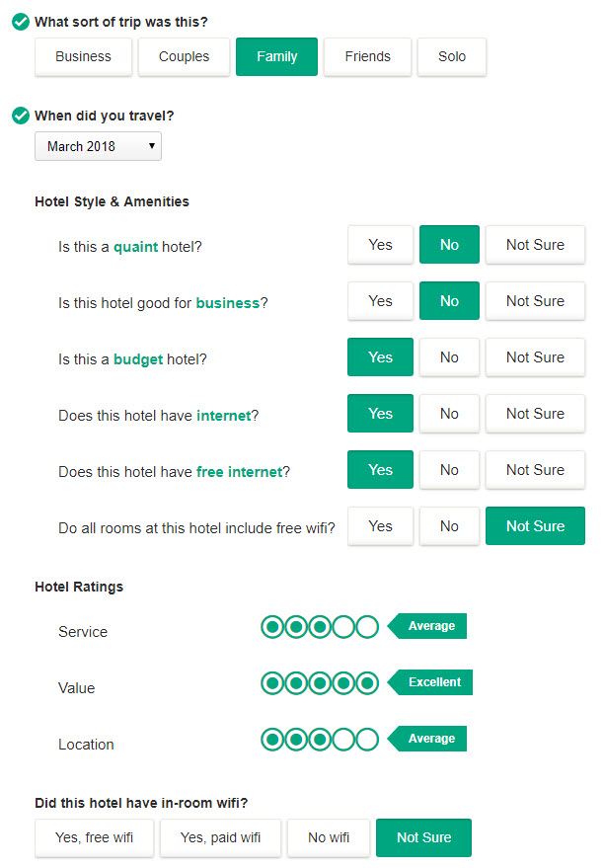Set Value rating to three bubbles

point(320,683)
